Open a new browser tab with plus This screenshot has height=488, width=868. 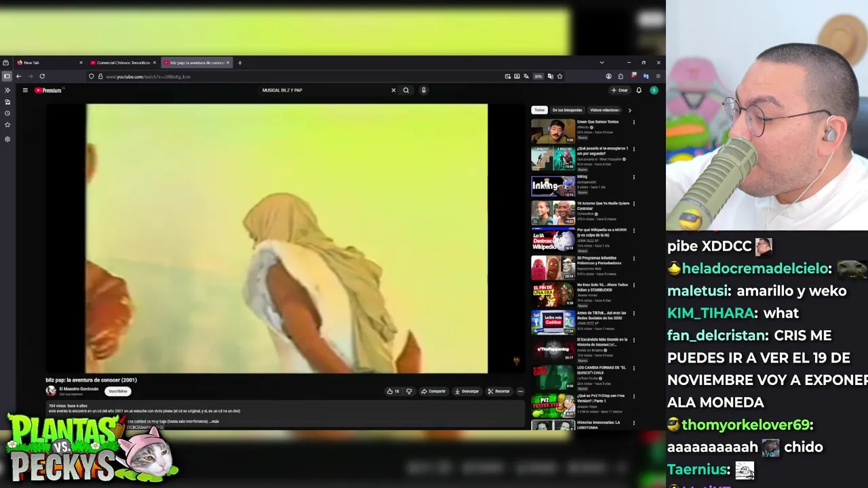point(239,62)
